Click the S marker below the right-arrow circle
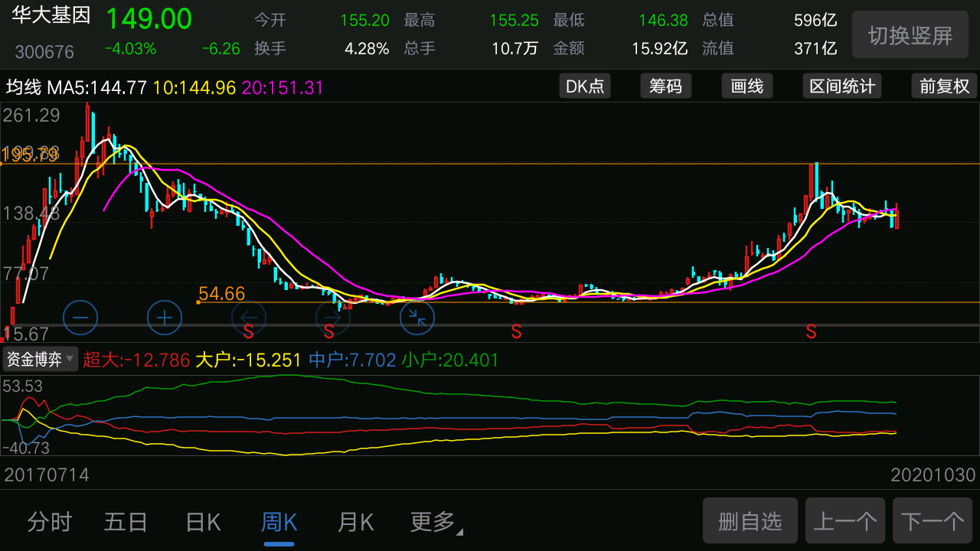Screen dimensions: 980x551 (329, 331)
